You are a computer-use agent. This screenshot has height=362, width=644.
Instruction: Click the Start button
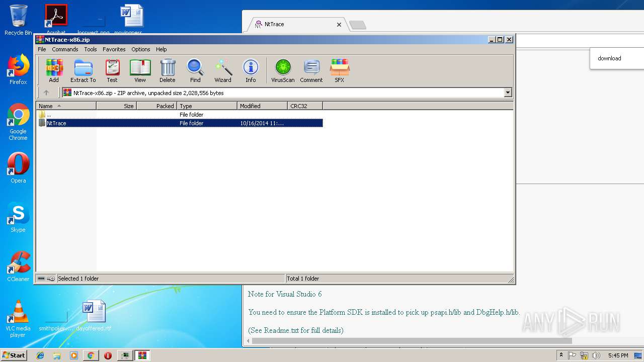14,355
